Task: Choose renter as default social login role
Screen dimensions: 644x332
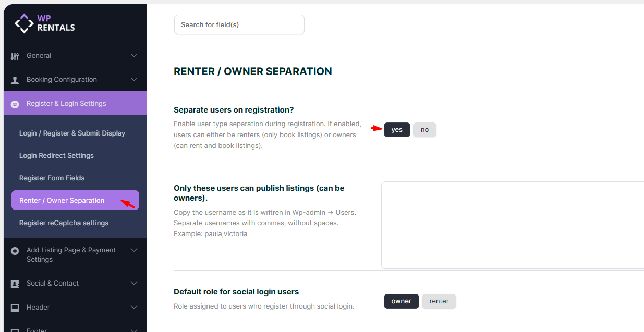Action: click(439, 301)
